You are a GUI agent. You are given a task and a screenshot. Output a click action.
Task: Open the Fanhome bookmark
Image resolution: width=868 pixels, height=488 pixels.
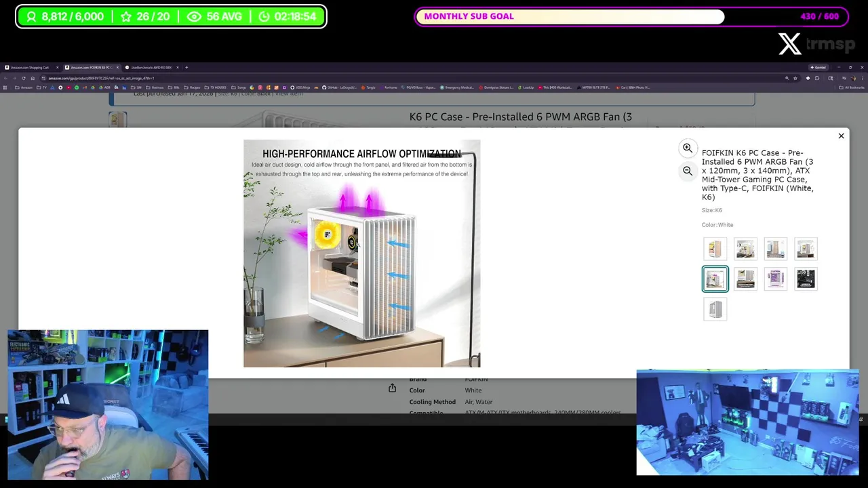pos(388,87)
